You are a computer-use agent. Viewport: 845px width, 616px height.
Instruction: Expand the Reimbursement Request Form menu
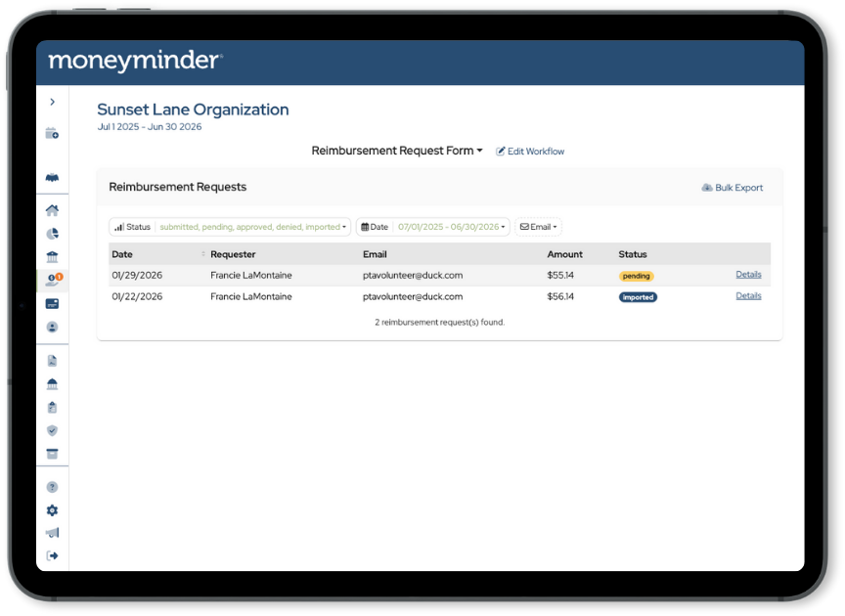397,151
